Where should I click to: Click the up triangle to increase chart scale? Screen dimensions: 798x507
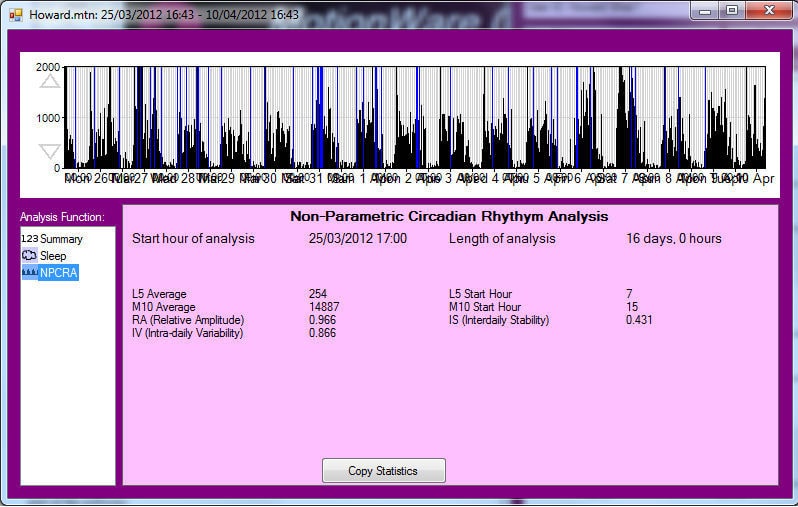point(49,81)
